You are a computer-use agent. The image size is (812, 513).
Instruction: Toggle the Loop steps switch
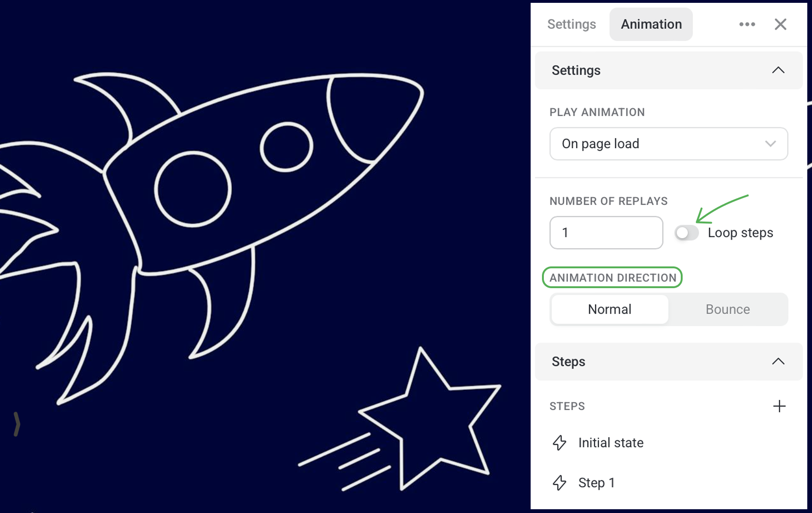point(686,233)
